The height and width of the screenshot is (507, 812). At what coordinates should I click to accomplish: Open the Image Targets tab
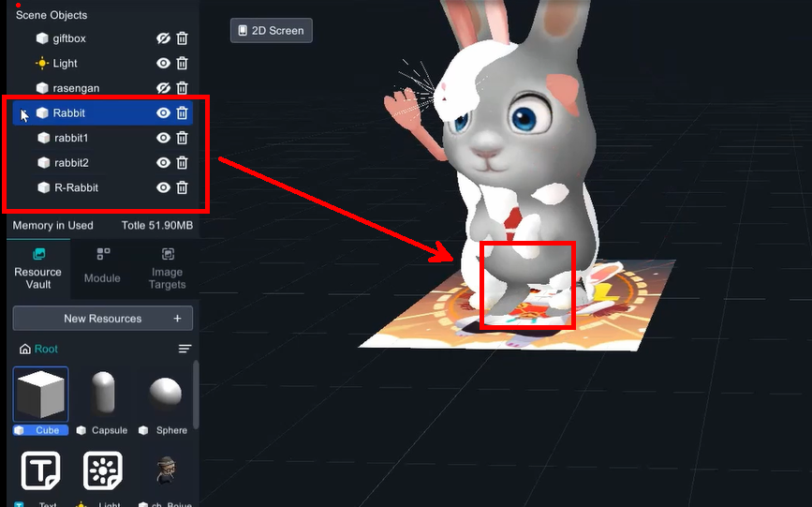point(168,268)
